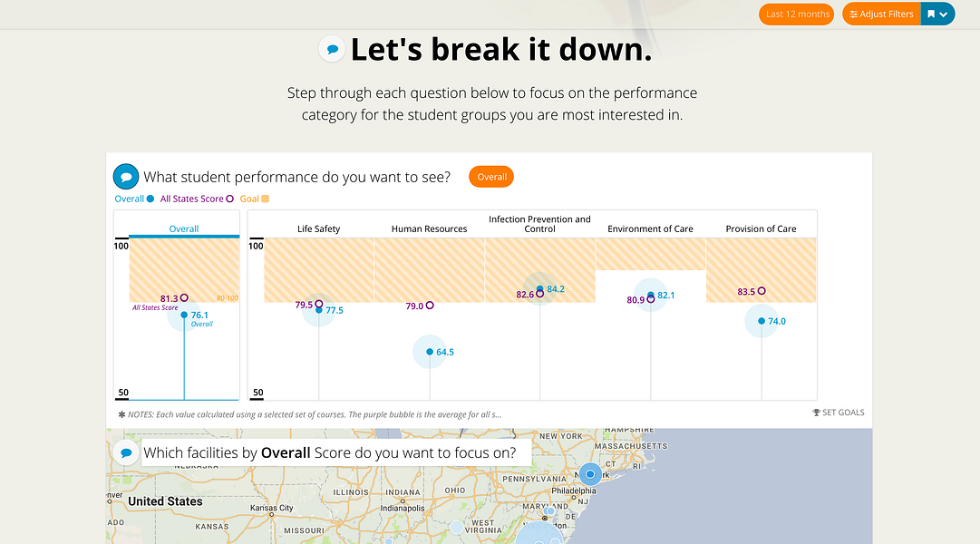Viewport: 980px width, 544px height.
Task: Toggle the Overall legend series
Action: 134,199
